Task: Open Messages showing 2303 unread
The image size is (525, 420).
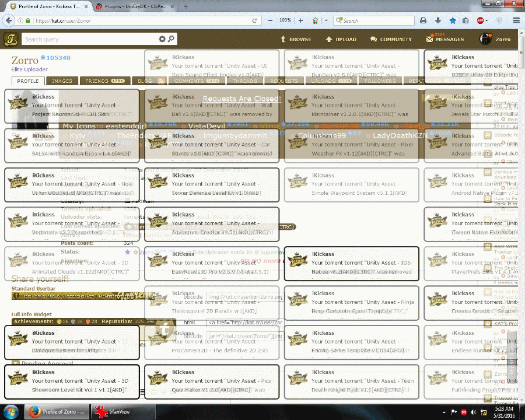Action: click(x=445, y=39)
